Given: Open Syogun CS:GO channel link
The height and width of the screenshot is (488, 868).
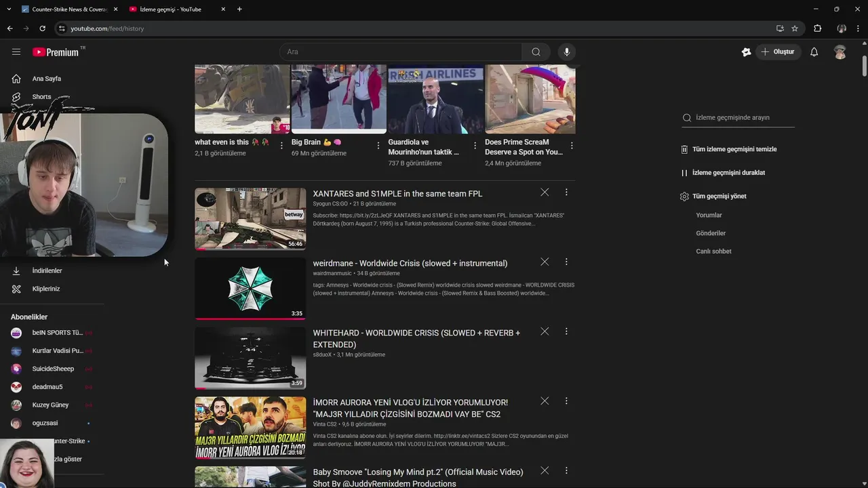Looking at the screenshot, I should (x=330, y=204).
